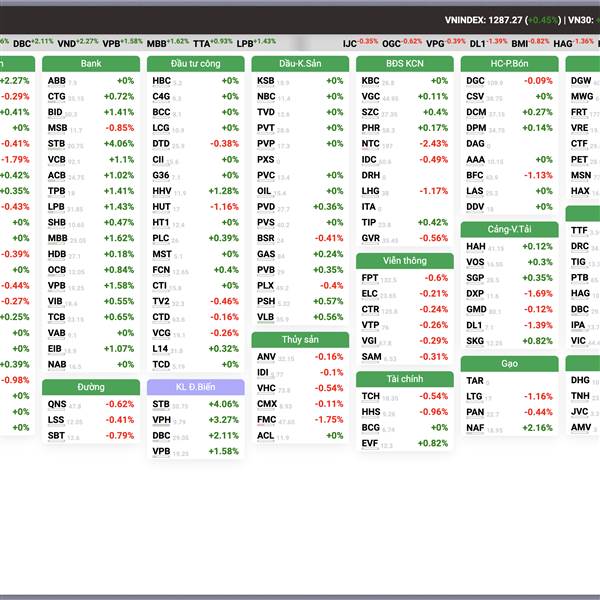Click DBC +2.11% in the ticker strip

click(x=33, y=43)
